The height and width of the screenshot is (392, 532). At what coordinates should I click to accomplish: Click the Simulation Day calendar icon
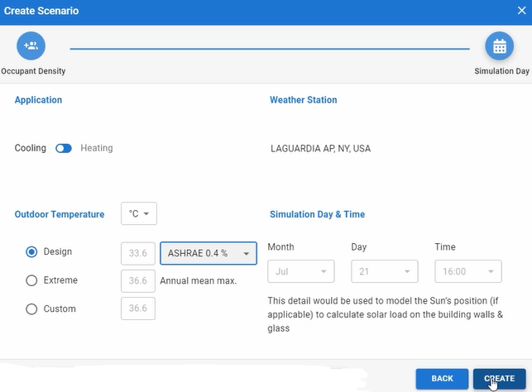tap(499, 46)
